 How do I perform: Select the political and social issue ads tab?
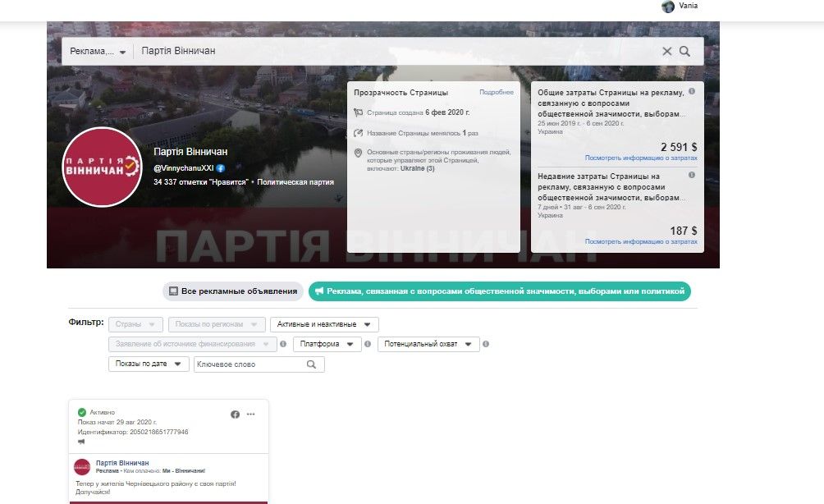499,291
